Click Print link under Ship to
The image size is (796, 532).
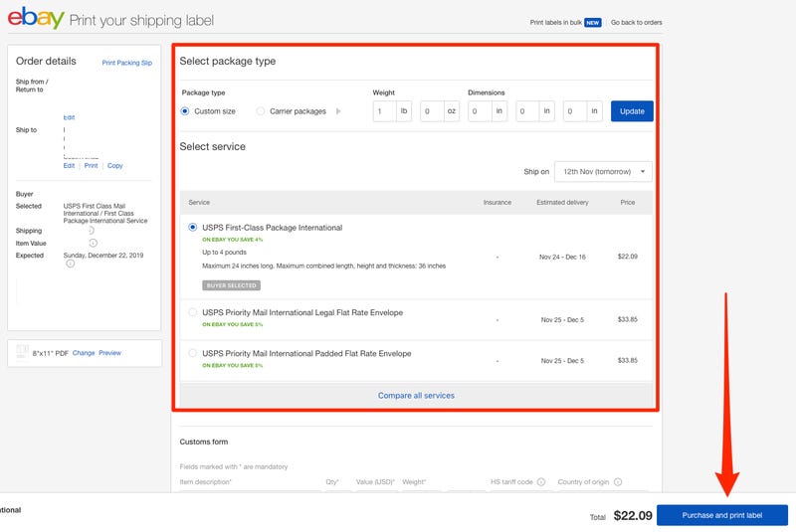coord(91,165)
